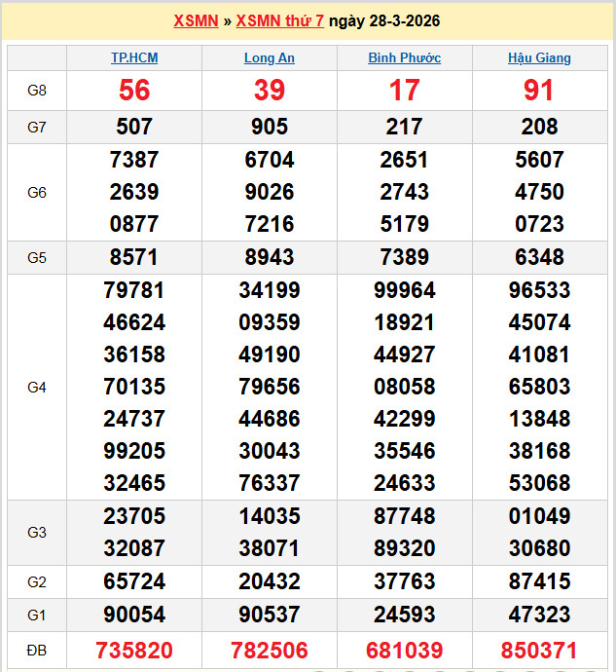The image size is (616, 672).
Task: Select TP.HCM special prize number 735820
Action: click(x=134, y=651)
